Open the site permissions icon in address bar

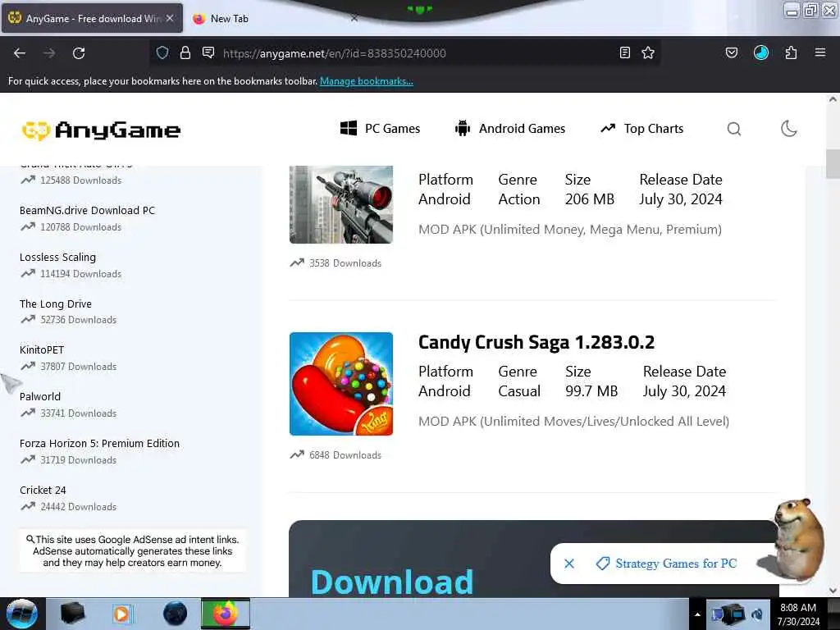pos(208,52)
